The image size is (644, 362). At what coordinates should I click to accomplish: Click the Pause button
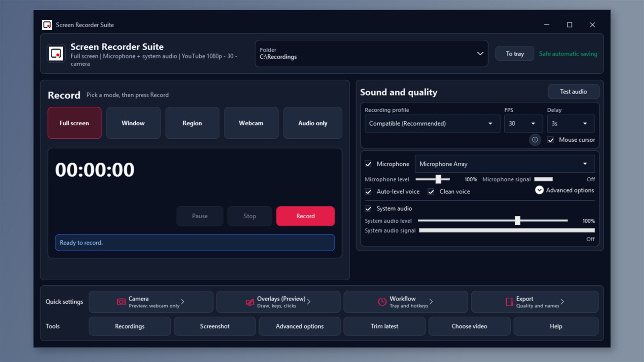pyautogui.click(x=200, y=216)
